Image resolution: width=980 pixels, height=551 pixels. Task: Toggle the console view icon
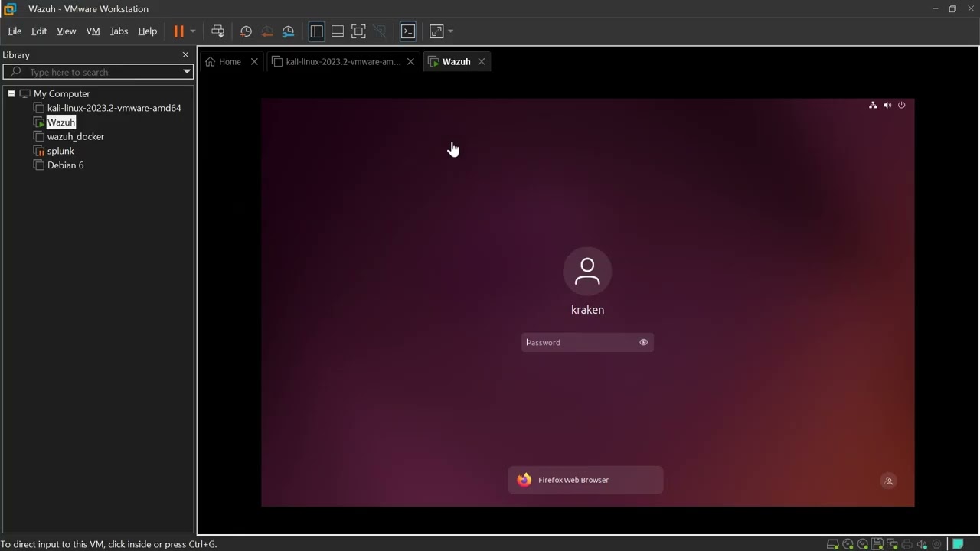click(x=408, y=31)
